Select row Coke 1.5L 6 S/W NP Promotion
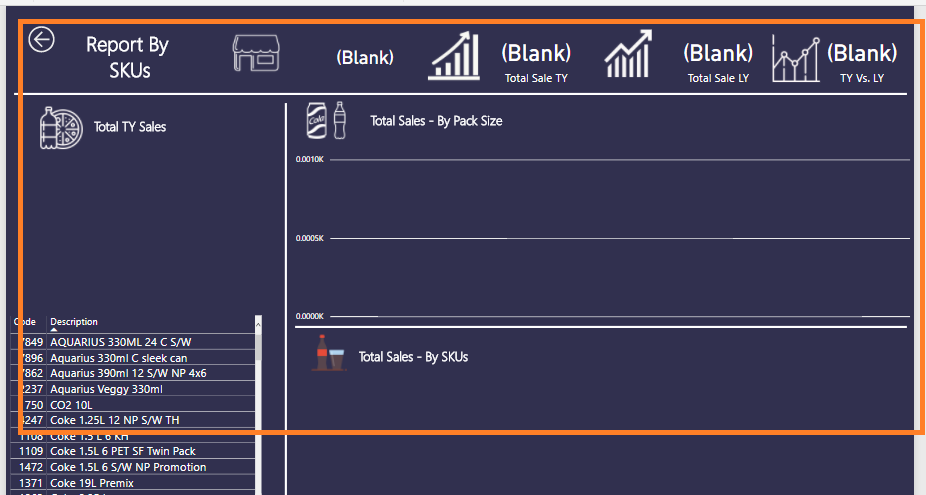This screenshot has width=926, height=495. [133, 467]
